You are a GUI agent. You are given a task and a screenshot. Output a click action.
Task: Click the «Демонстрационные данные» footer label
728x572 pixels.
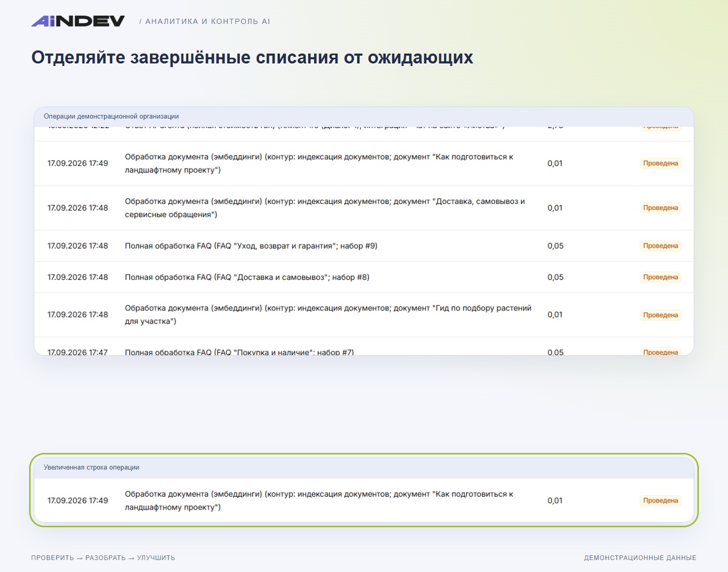pos(640,558)
